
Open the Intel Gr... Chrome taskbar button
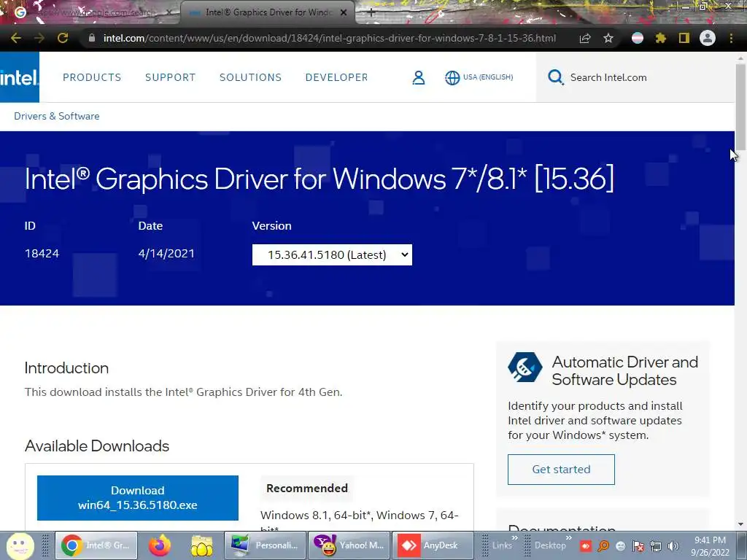(x=97, y=545)
